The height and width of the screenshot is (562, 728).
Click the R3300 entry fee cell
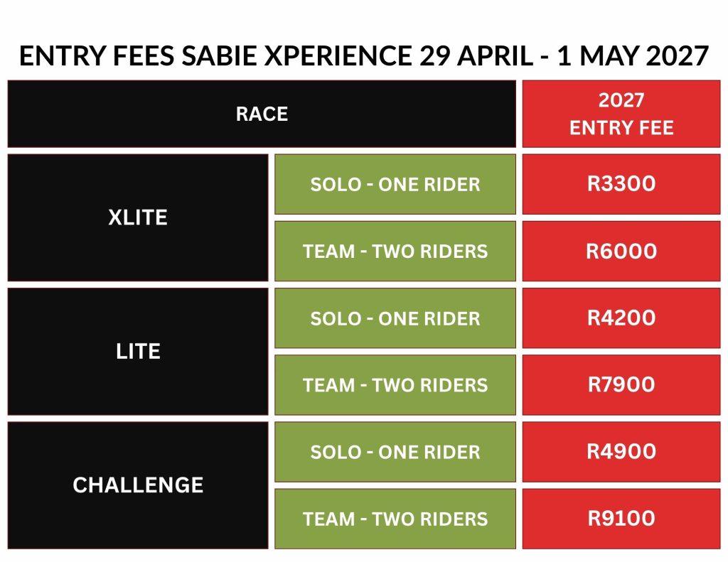[621, 184]
